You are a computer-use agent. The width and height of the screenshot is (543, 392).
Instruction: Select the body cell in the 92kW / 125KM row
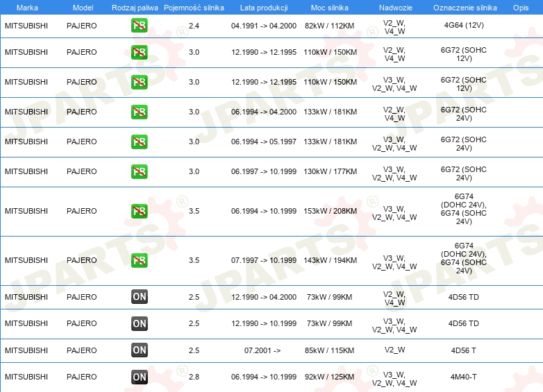(x=394, y=379)
